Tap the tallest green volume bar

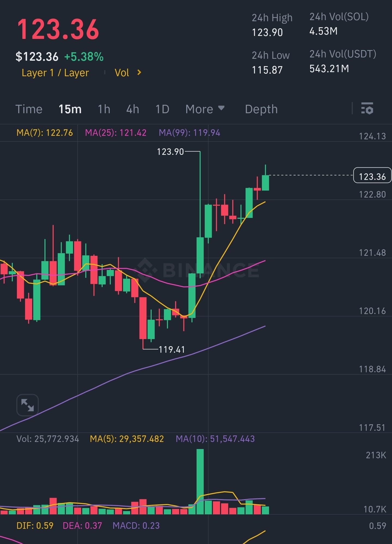pyautogui.click(x=200, y=481)
